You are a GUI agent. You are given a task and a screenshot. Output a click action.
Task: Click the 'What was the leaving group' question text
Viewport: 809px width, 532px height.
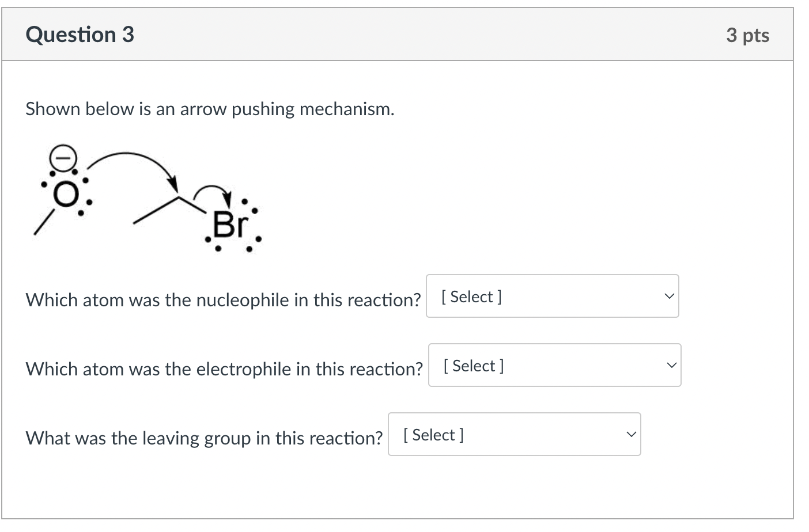(x=204, y=438)
